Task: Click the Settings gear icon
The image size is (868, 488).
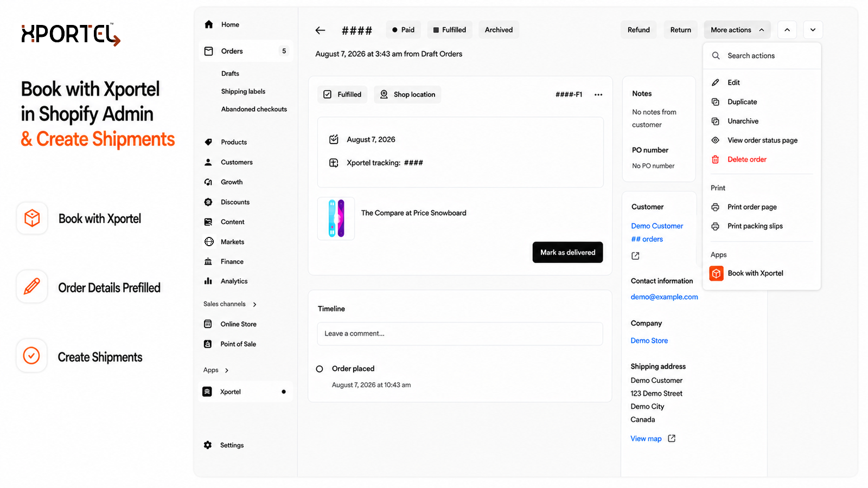Action: coord(208,445)
